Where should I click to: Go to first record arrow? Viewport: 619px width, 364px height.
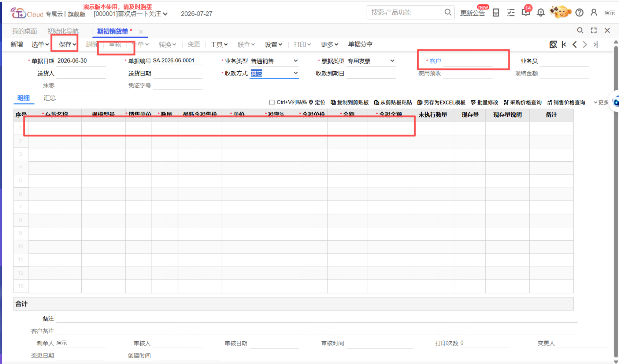564,44
